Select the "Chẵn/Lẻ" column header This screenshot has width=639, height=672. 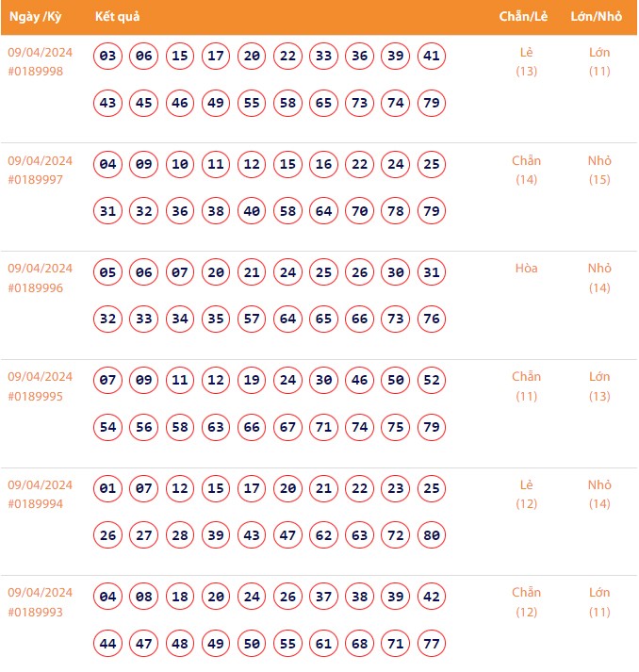pyautogui.click(x=526, y=17)
